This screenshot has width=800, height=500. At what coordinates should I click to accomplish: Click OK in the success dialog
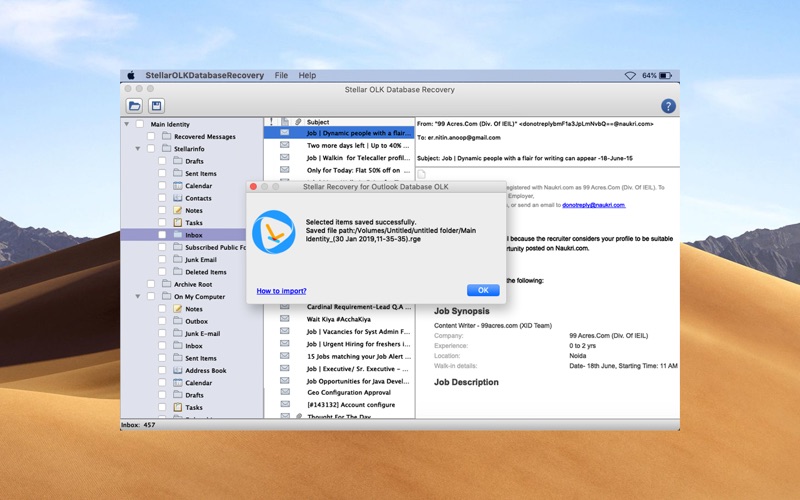[x=483, y=290]
